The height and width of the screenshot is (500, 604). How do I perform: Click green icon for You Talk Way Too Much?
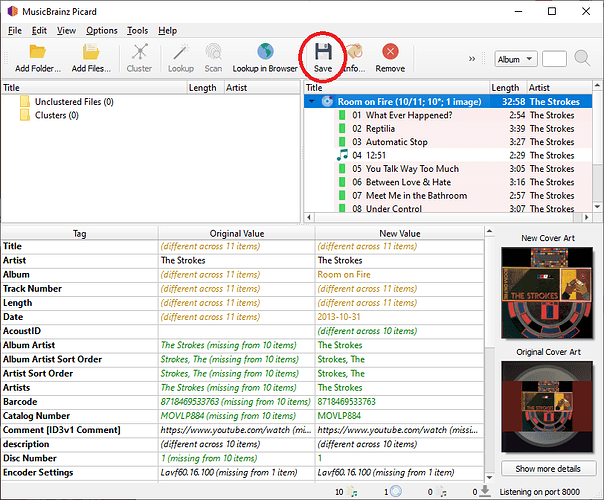[342, 169]
